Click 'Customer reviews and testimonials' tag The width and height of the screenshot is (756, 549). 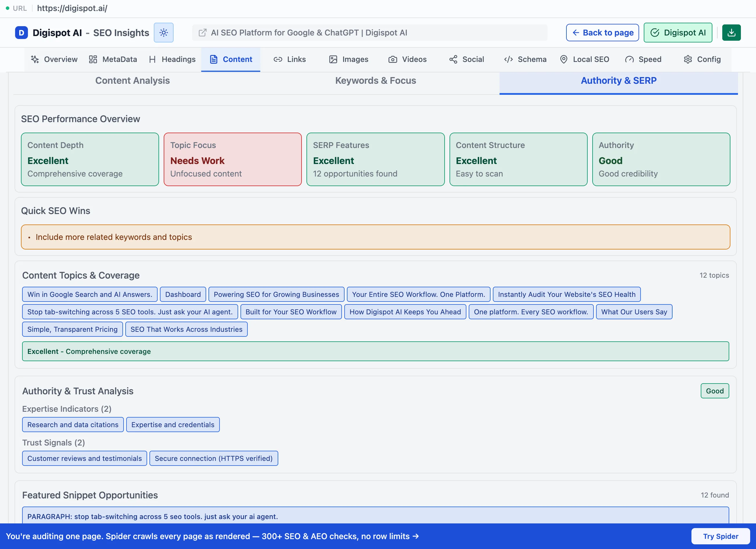click(84, 458)
